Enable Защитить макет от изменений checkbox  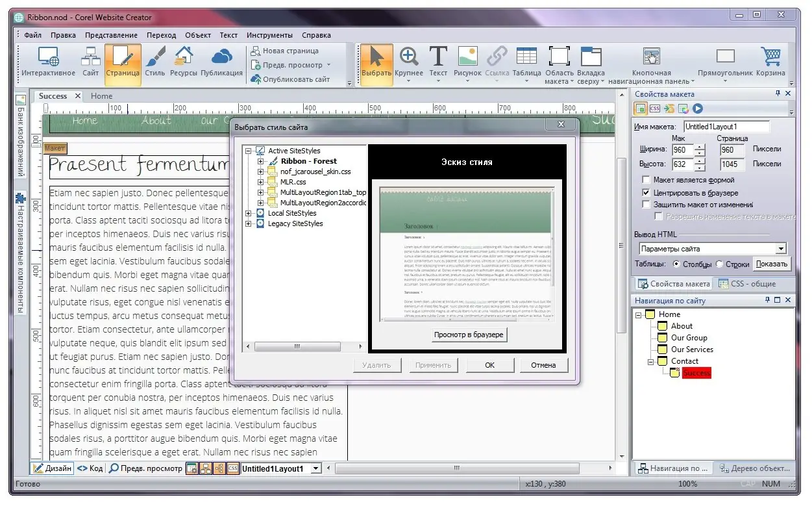tap(646, 205)
